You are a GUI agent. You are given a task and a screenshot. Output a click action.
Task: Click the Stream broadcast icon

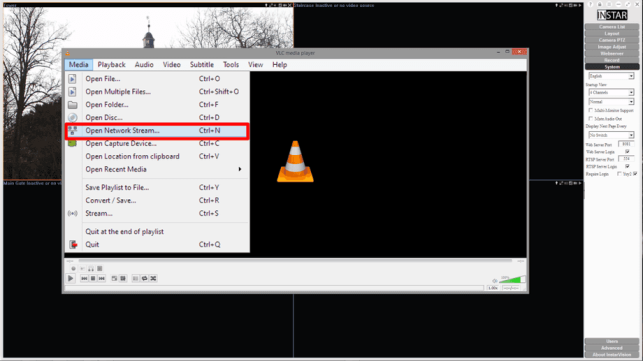(73, 213)
